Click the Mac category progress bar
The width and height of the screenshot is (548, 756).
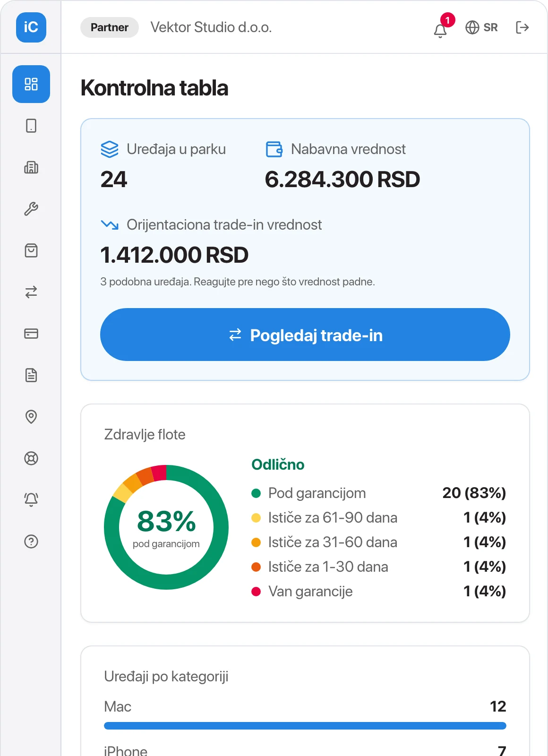(x=305, y=726)
